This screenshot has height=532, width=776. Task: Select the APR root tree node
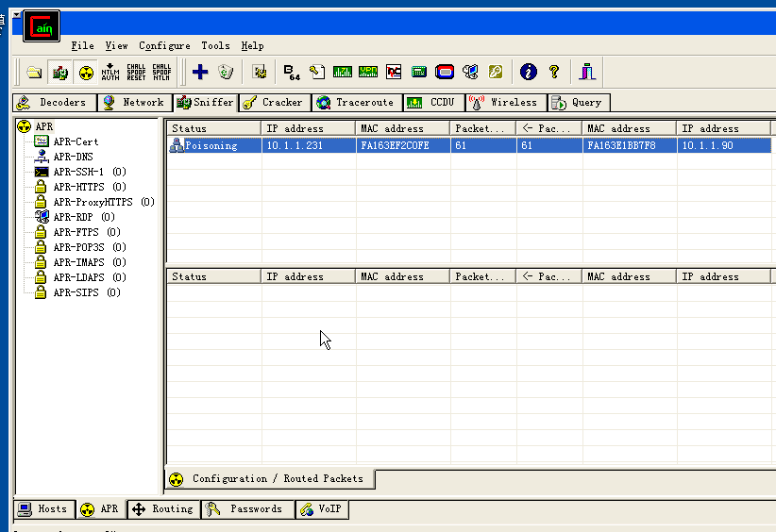tap(44, 126)
